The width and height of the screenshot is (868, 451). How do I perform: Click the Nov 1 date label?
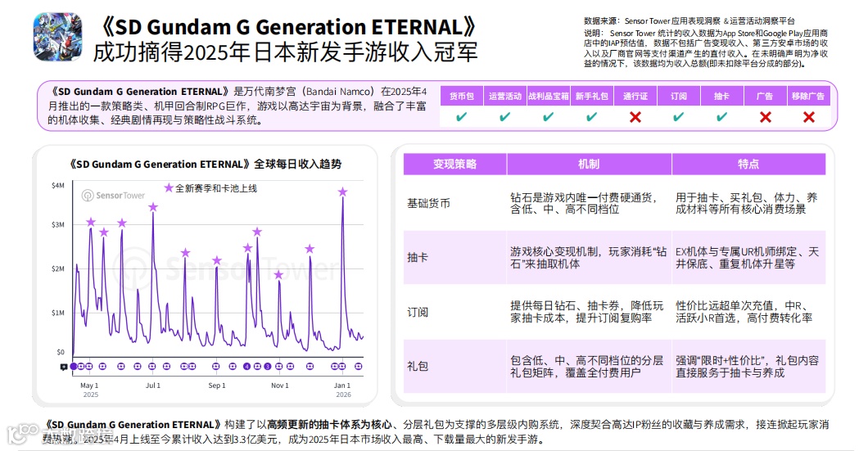(279, 386)
